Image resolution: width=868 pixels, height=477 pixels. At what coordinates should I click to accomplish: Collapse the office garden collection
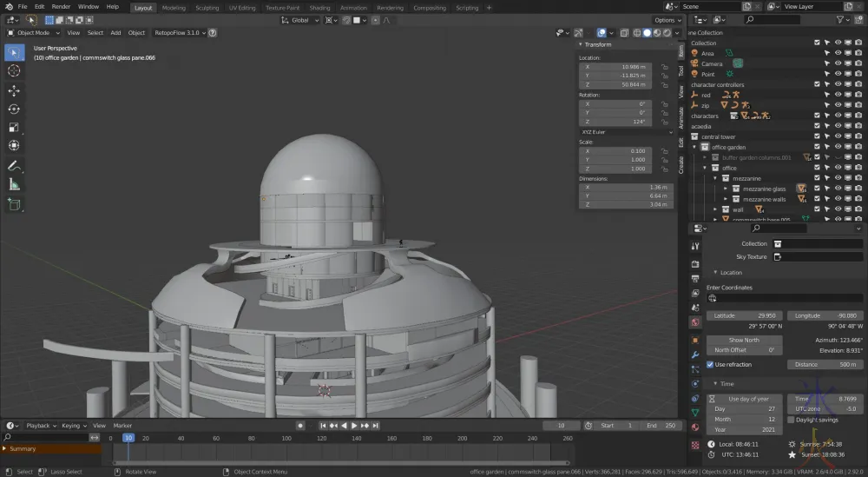(x=694, y=148)
